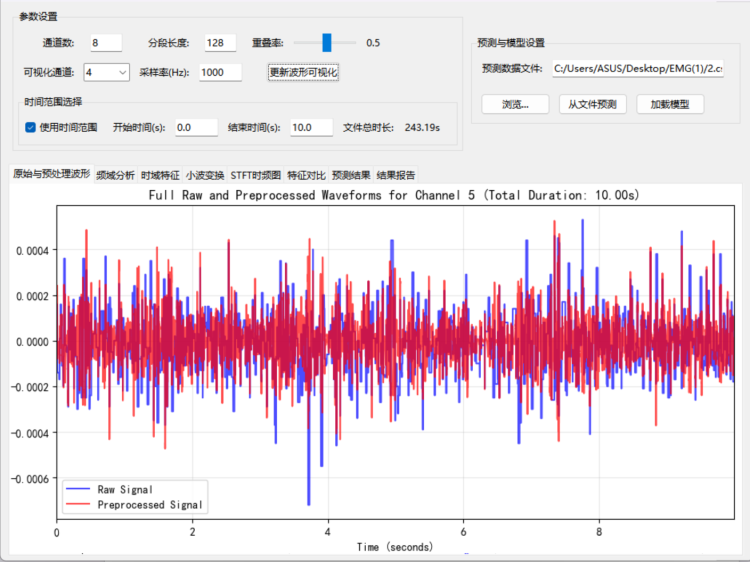This screenshot has width=750, height=562.
Task: Focus the 分段长度 input field
Action: [x=219, y=43]
